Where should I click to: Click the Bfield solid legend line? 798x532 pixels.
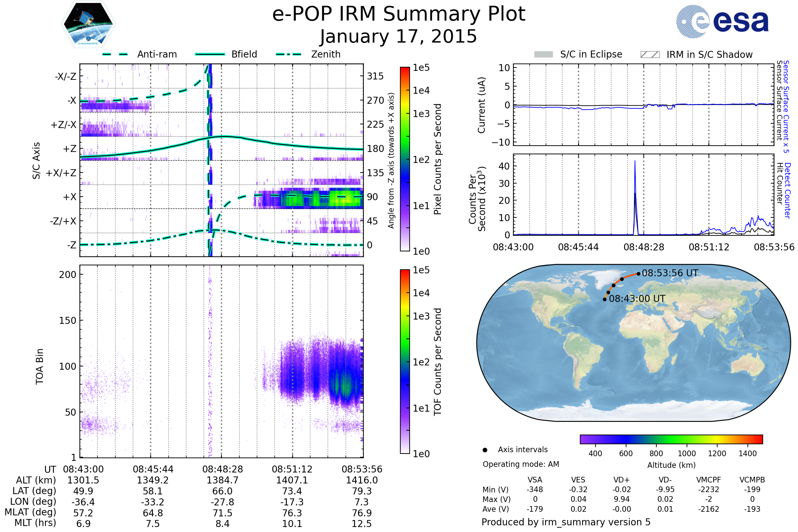(x=210, y=54)
